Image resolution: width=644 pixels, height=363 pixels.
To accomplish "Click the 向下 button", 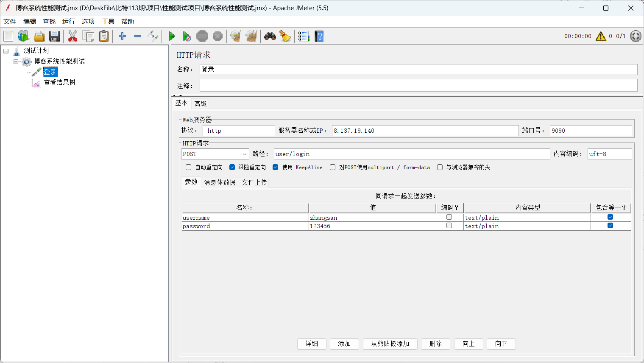I will pyautogui.click(x=501, y=344).
